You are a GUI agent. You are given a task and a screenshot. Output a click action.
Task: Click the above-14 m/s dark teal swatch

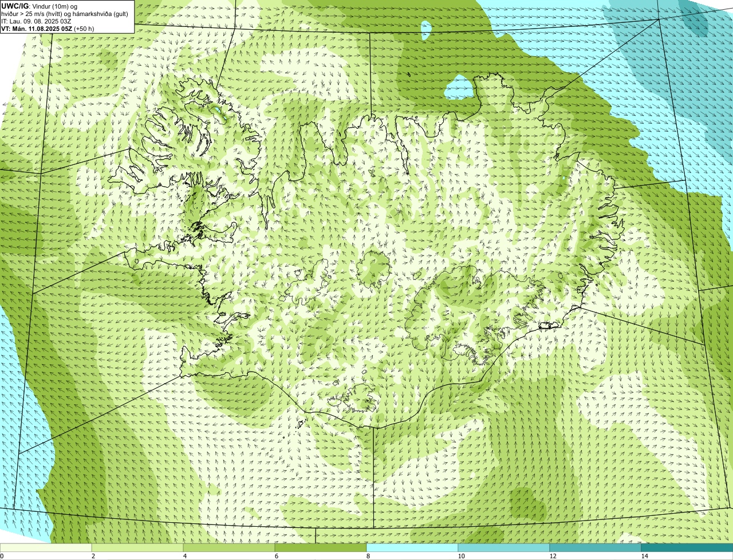[687, 547]
